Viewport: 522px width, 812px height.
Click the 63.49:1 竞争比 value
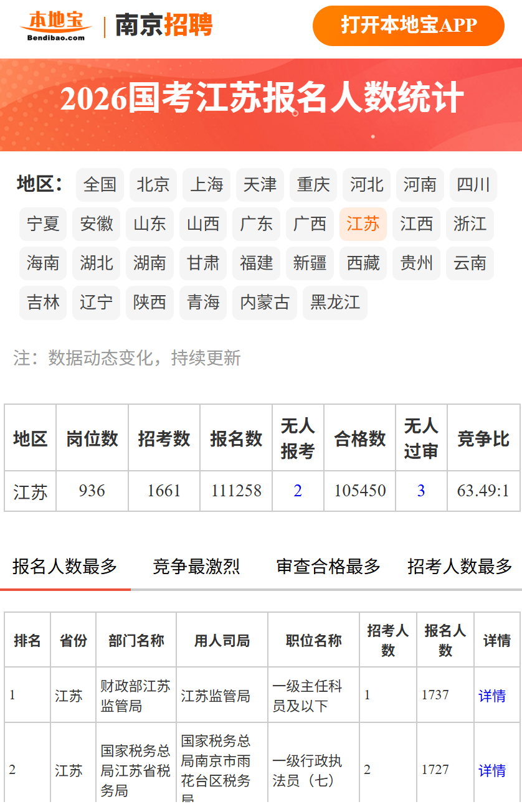click(x=483, y=491)
